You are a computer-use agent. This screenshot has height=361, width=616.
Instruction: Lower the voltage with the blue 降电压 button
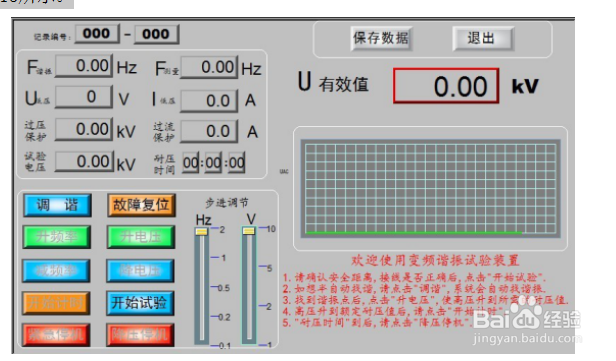(x=140, y=271)
